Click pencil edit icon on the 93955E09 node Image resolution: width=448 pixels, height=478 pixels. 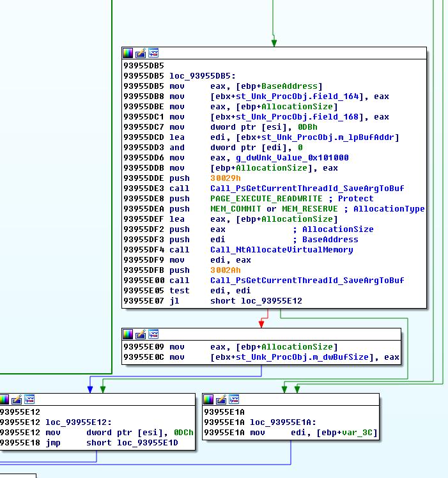[x=141, y=335]
